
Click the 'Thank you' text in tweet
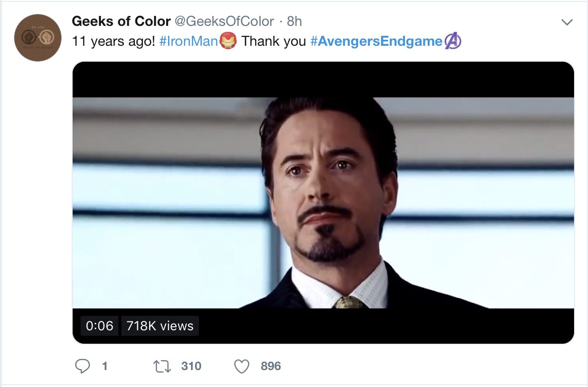coord(274,41)
